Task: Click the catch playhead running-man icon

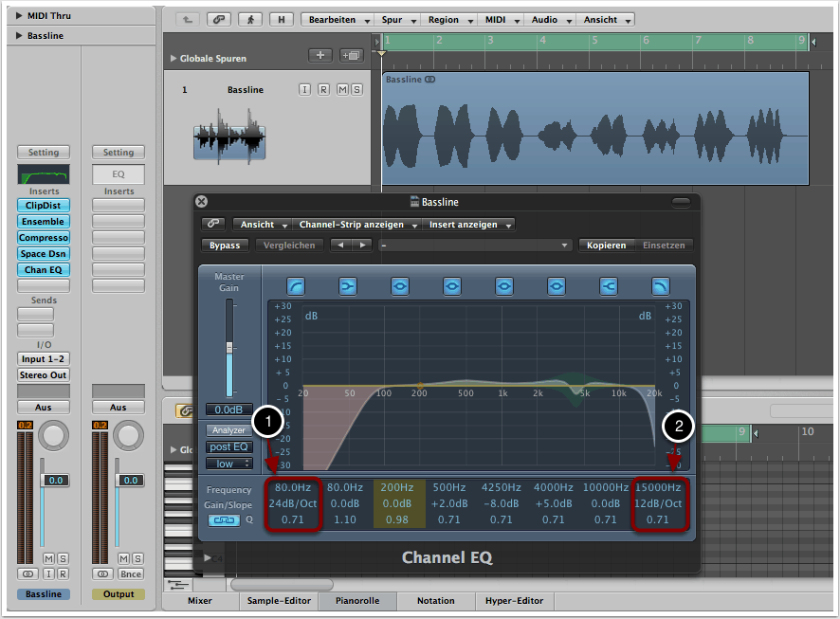Action: (249, 19)
